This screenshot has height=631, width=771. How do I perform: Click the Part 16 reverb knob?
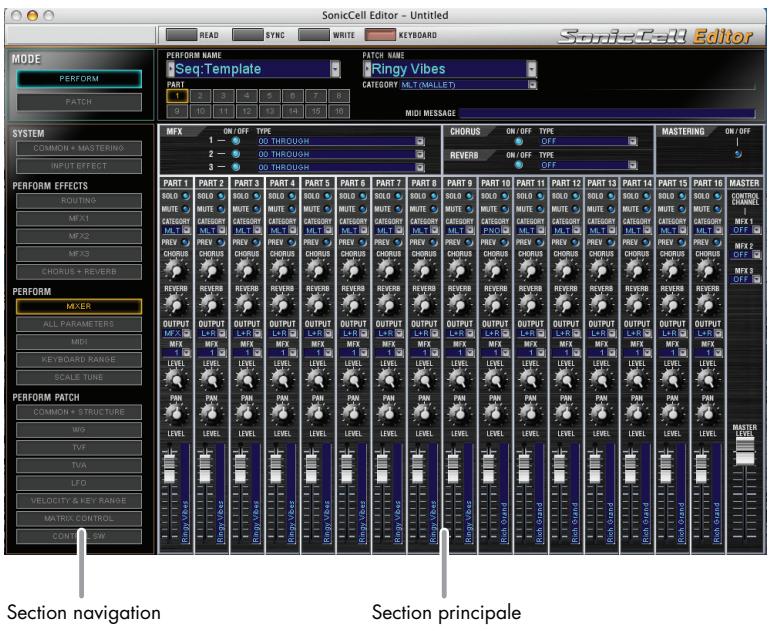(x=708, y=305)
